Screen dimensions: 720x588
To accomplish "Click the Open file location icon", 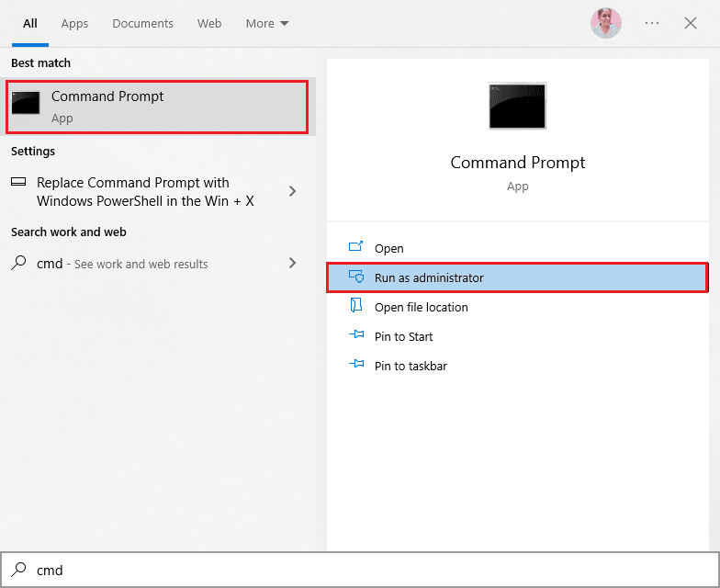I will (356, 305).
